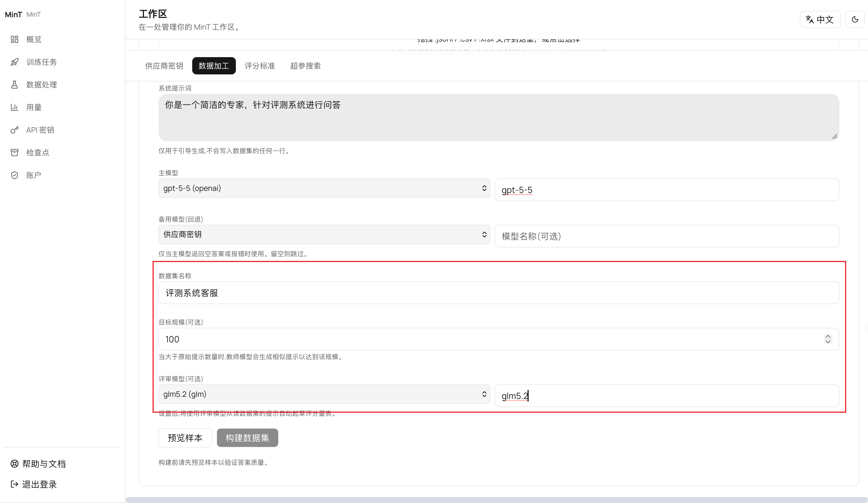The image size is (868, 503).
Task: Select the 数据加工 tab
Action: click(214, 66)
